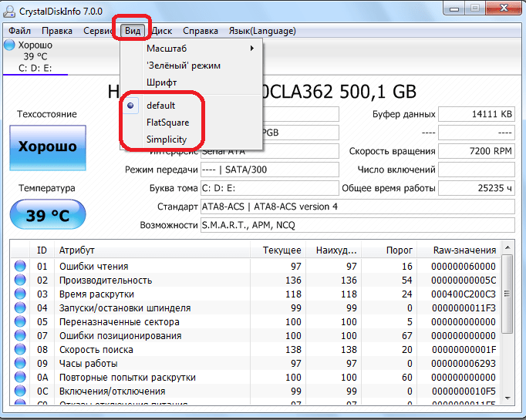526x420 pixels.
Task: Maximize the CrystalDiskInfo window
Action: click(x=475, y=8)
